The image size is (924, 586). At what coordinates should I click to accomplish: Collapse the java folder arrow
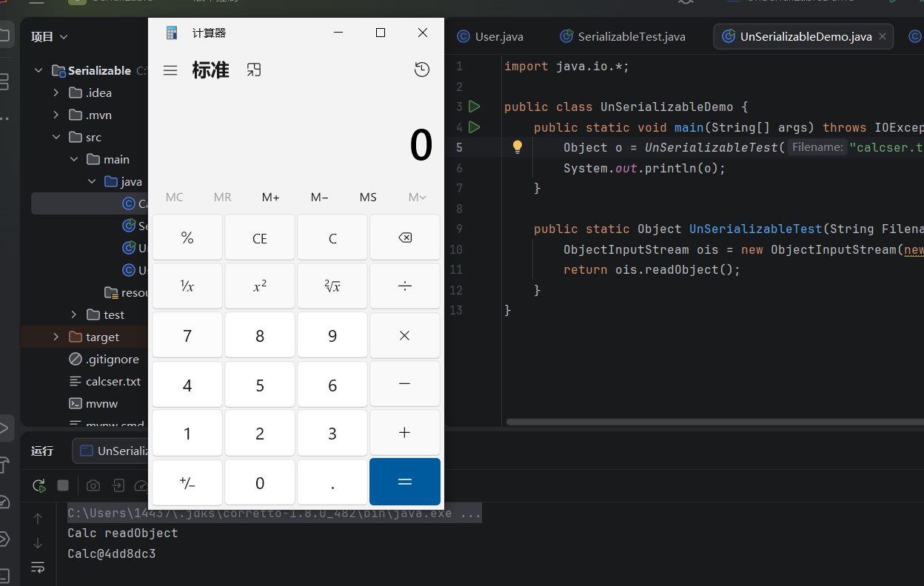92,181
